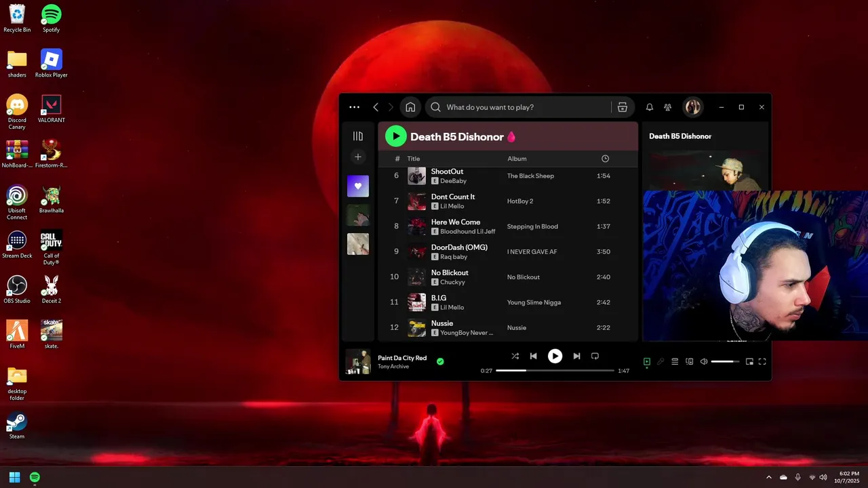
Task: Open the miniplayer icon
Action: click(749, 362)
